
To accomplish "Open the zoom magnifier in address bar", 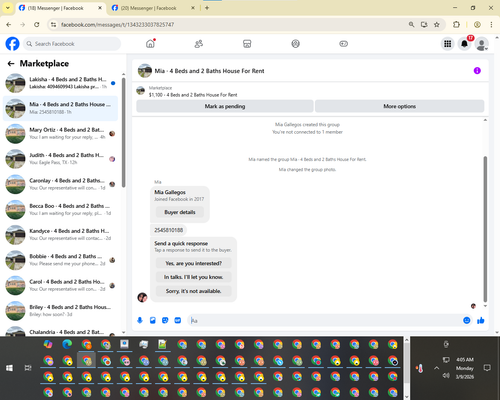I will tap(412, 24).
